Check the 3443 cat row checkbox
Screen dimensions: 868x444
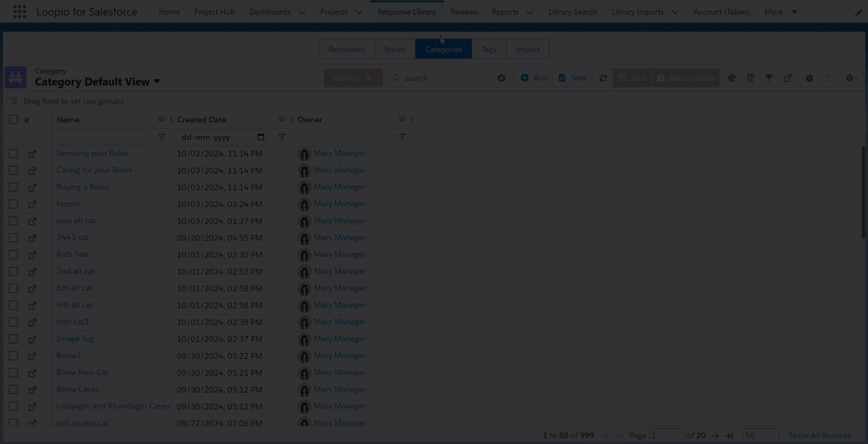[x=13, y=237]
